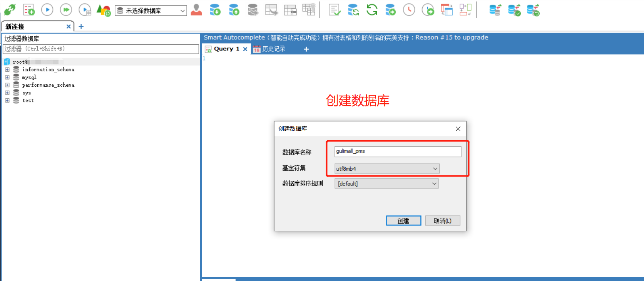Screen dimensions: 644x281
Task: Close the 新连接 connection tab
Action: (x=69, y=27)
